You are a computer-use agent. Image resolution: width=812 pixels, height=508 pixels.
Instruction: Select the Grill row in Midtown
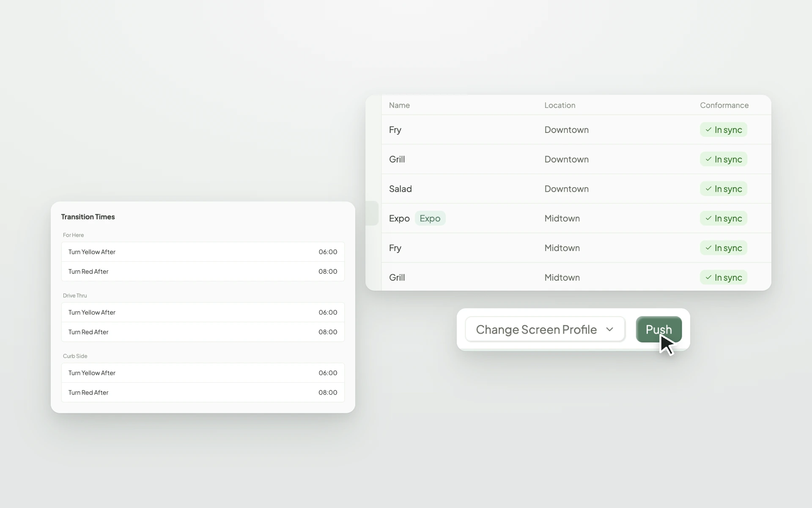pos(576,277)
